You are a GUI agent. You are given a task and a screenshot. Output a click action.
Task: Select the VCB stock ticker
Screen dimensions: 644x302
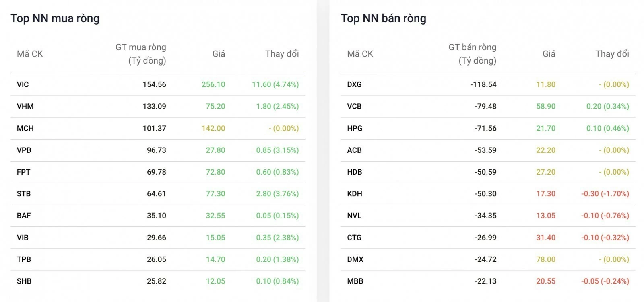tap(355, 106)
